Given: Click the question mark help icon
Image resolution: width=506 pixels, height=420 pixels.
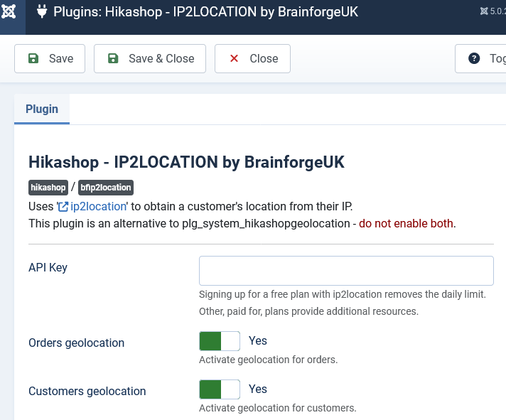Looking at the screenshot, I should (x=474, y=58).
